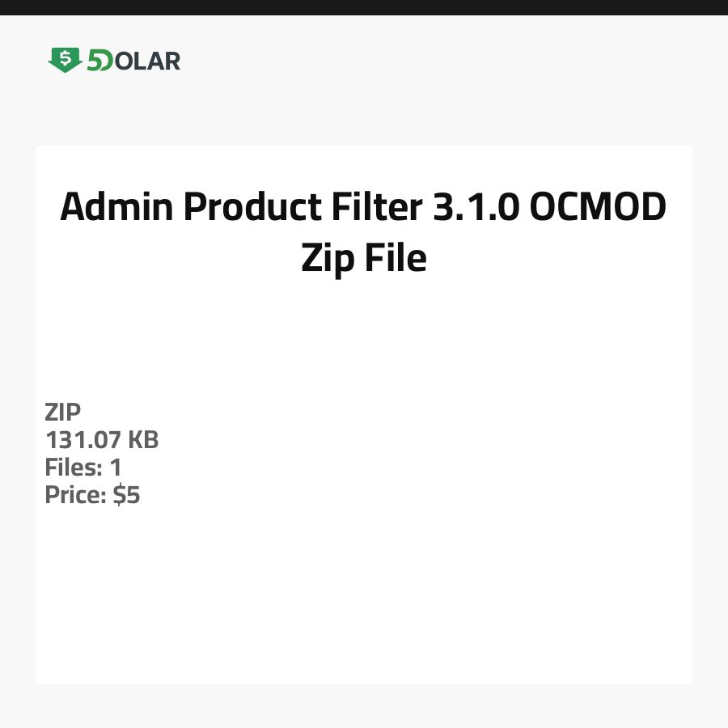This screenshot has width=728, height=728.
Task: Click the 'Price: $5' label
Action: pyautogui.click(x=92, y=495)
